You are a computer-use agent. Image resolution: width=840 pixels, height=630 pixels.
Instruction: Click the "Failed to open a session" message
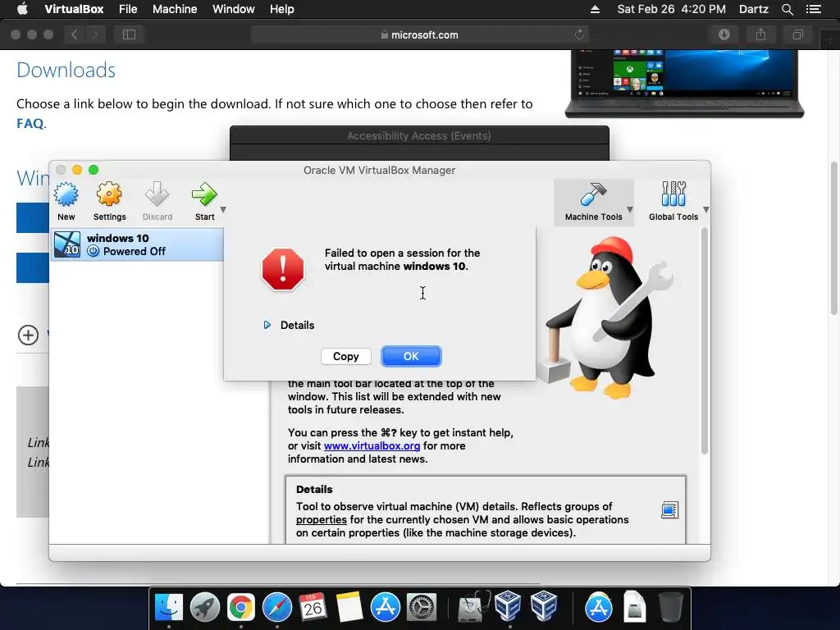point(402,259)
